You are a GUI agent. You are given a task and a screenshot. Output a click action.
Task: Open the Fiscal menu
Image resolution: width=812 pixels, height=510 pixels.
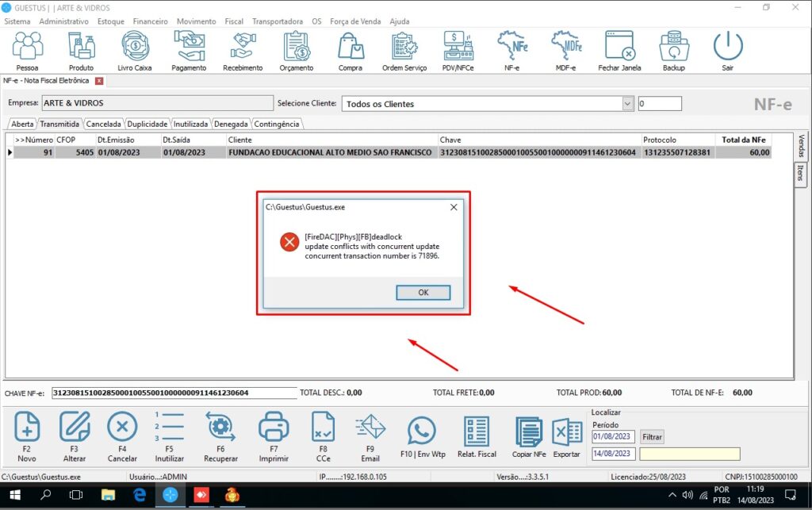[234, 21]
